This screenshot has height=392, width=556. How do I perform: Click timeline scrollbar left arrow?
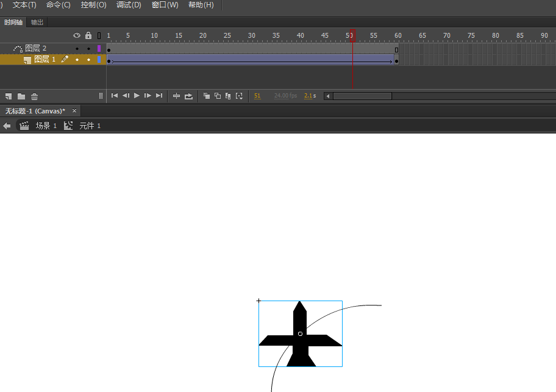[x=328, y=96]
